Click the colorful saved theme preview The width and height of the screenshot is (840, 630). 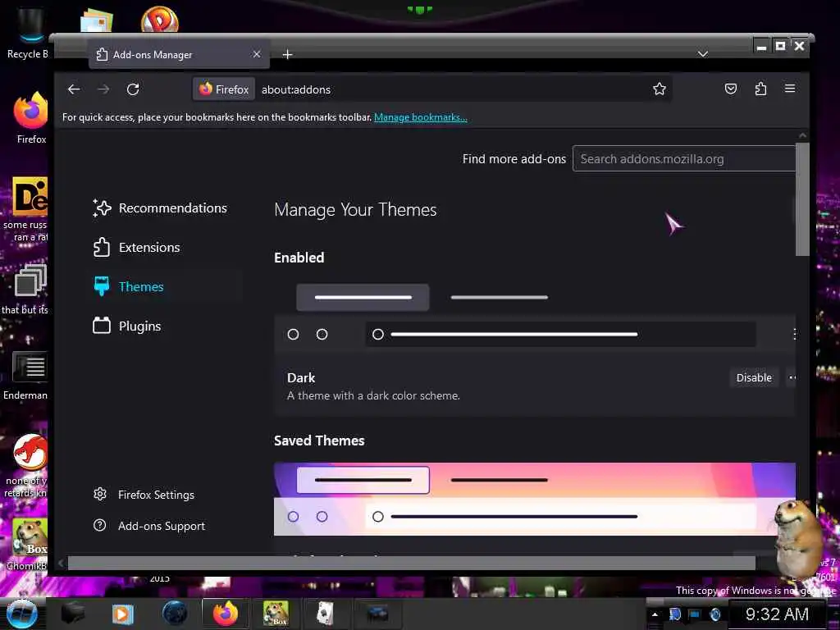(x=535, y=499)
